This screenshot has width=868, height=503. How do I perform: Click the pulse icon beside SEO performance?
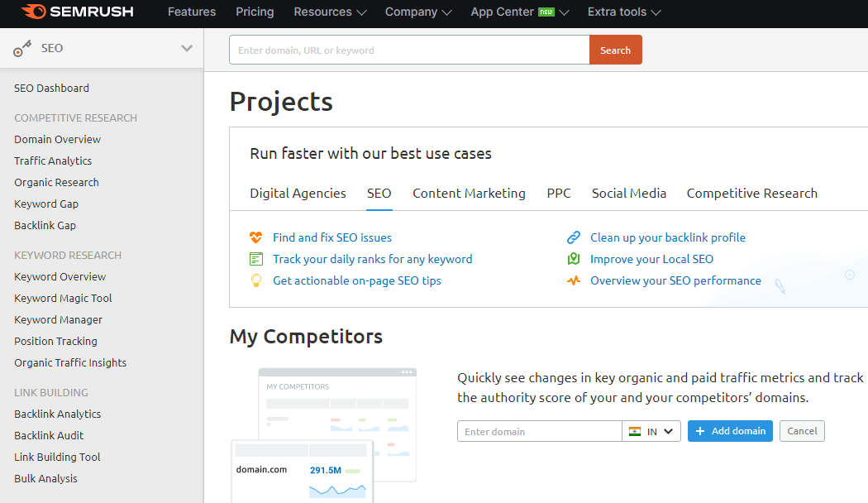click(574, 280)
